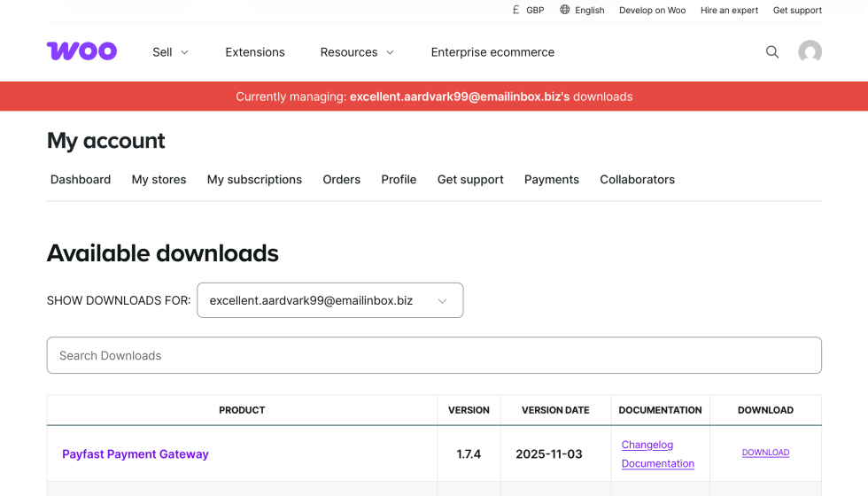View the Payfast Changelog link
Viewport: 868px width, 496px height.
(647, 445)
